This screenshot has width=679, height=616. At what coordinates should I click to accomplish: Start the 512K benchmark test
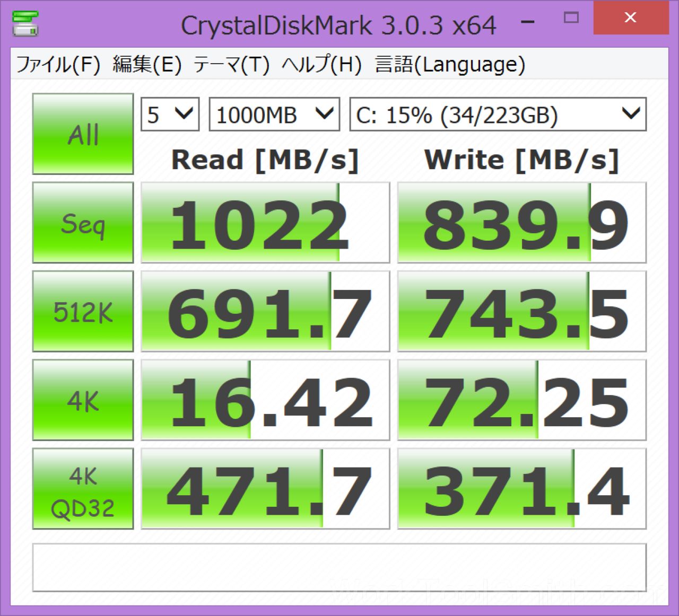[83, 311]
